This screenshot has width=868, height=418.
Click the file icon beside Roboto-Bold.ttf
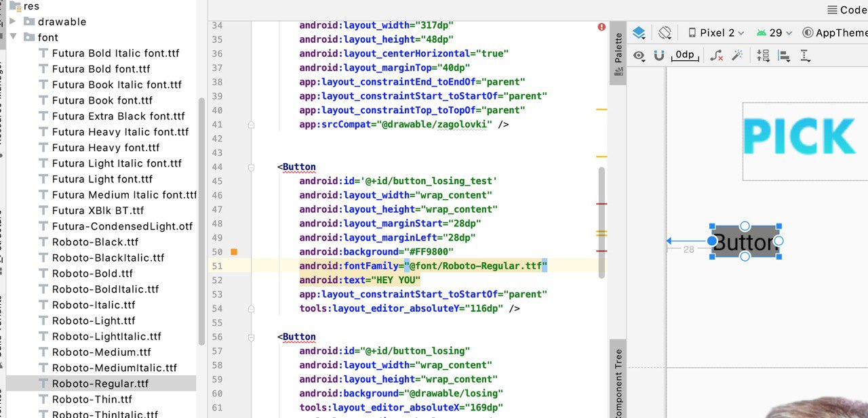[43, 273]
